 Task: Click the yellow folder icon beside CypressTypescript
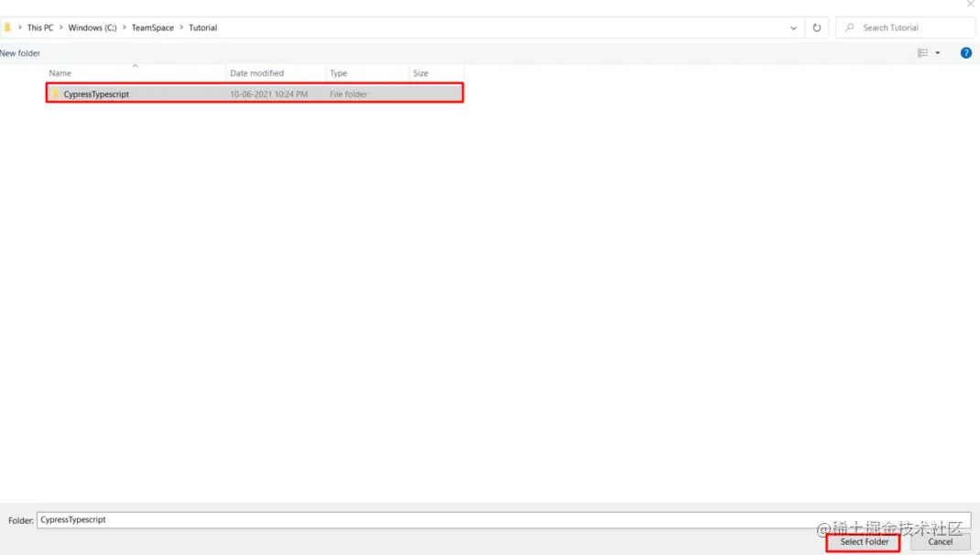(x=56, y=92)
